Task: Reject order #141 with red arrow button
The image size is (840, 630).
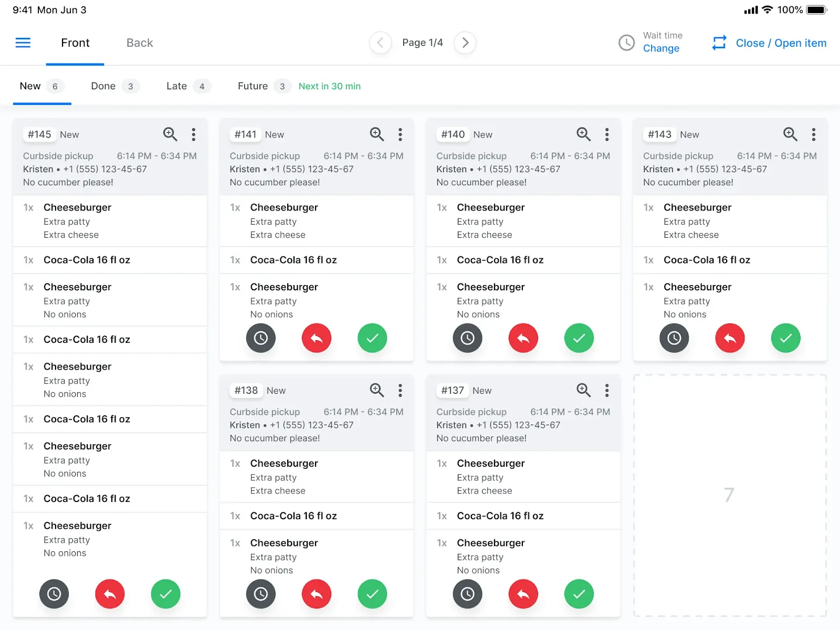Action: tap(317, 338)
